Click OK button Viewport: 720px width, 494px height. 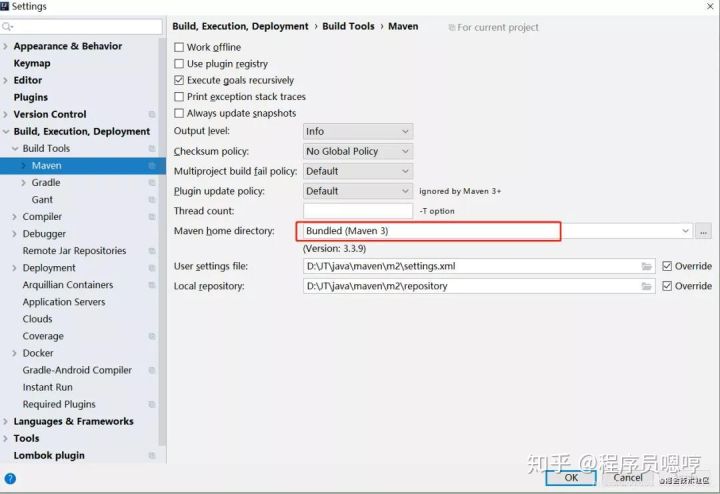571,477
